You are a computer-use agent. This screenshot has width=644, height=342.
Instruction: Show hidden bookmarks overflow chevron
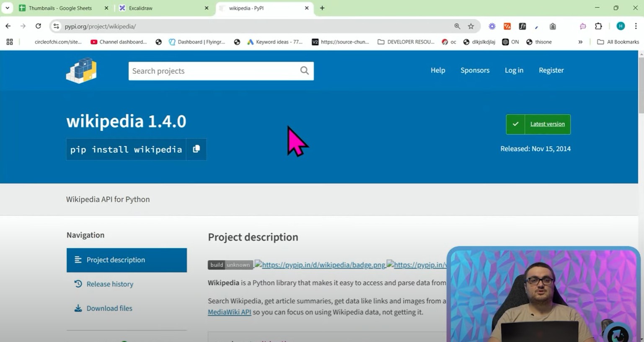[x=580, y=42]
